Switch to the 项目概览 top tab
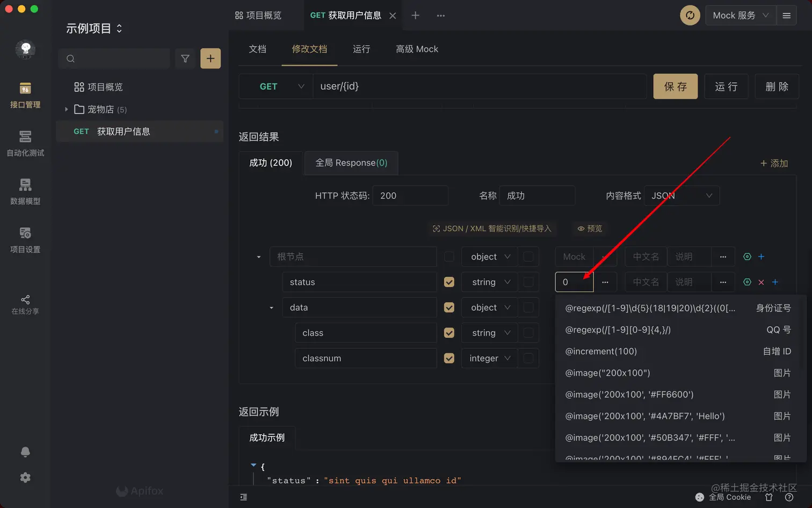Viewport: 812px width, 508px height. (258, 16)
